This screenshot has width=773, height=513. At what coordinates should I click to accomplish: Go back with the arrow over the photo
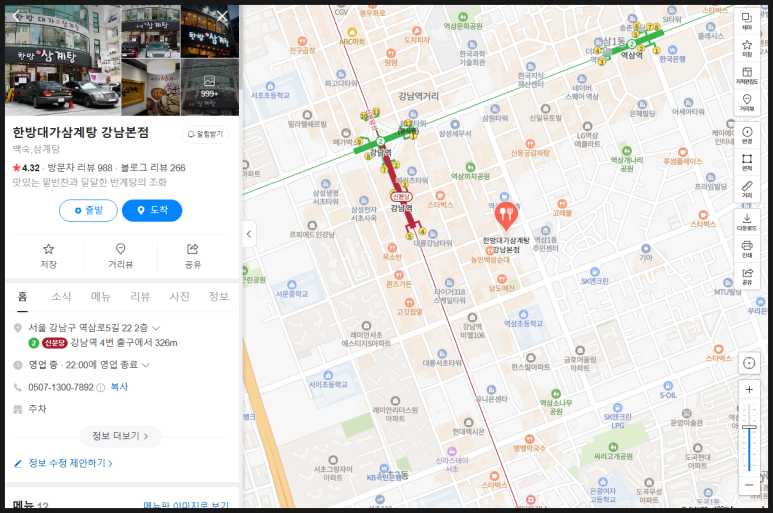point(17,16)
